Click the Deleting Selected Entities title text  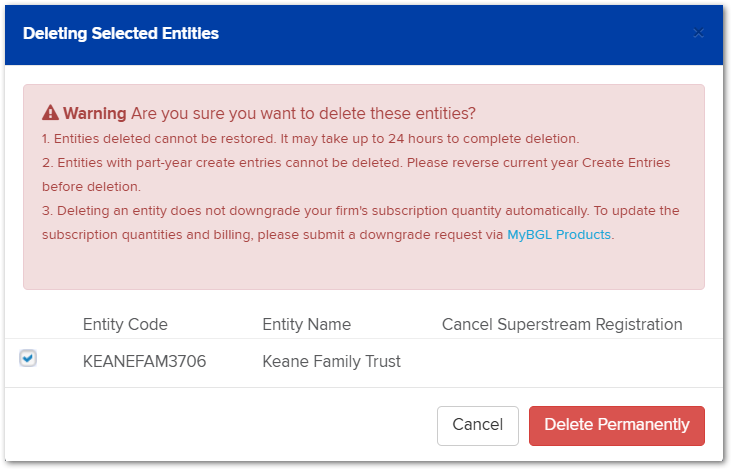click(121, 33)
